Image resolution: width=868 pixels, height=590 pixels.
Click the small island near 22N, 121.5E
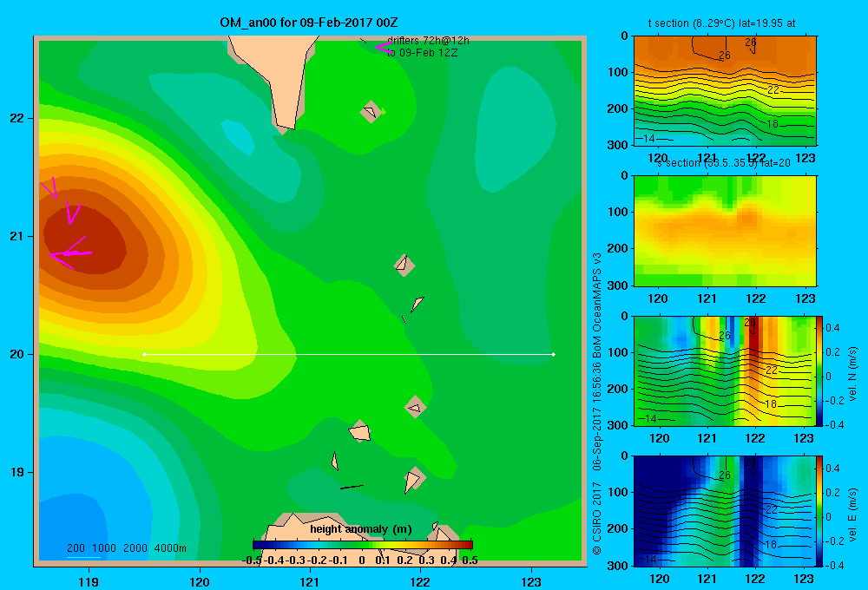pyautogui.click(x=371, y=112)
